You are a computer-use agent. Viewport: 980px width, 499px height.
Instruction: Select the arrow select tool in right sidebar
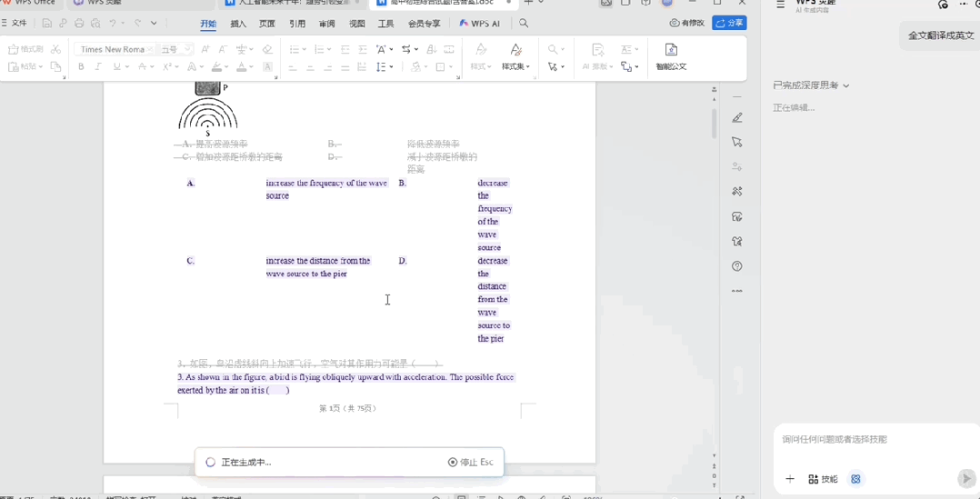pos(737,142)
